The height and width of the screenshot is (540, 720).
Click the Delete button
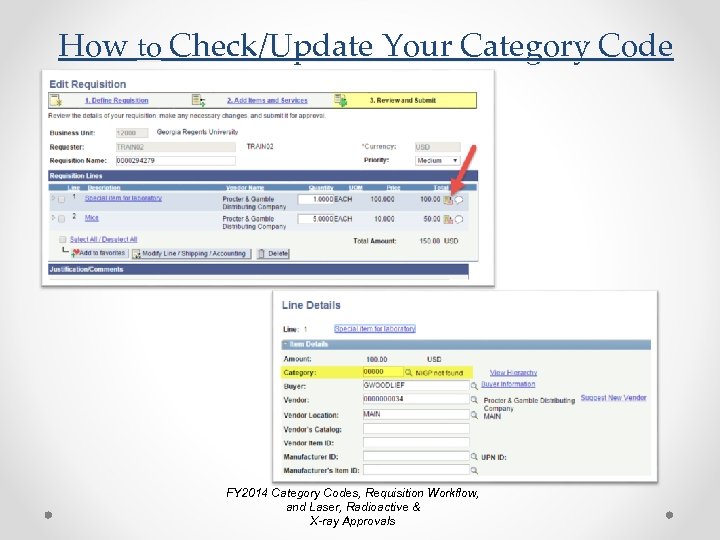click(x=273, y=253)
